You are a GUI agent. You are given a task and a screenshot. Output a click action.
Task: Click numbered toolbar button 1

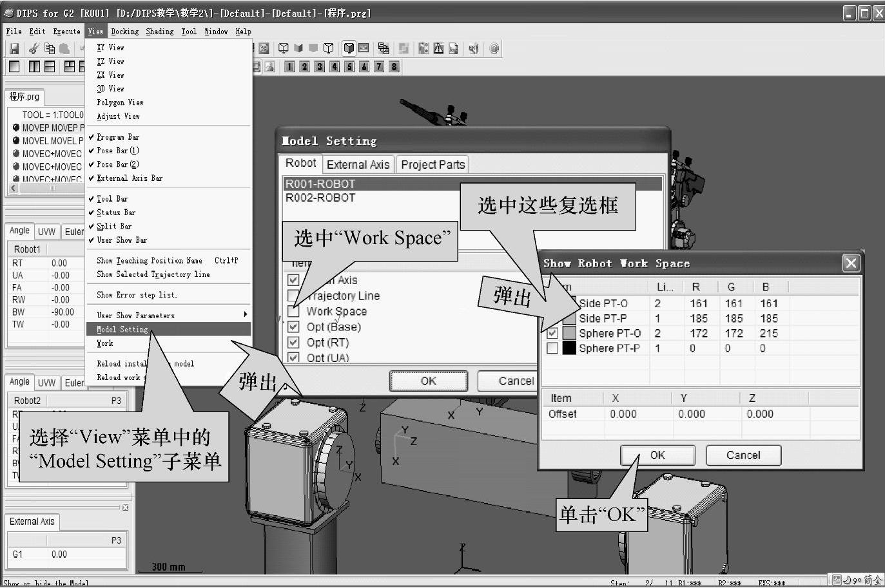pos(290,66)
